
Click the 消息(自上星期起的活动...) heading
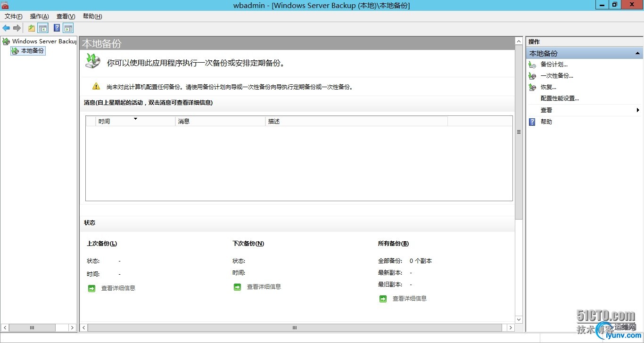click(148, 103)
